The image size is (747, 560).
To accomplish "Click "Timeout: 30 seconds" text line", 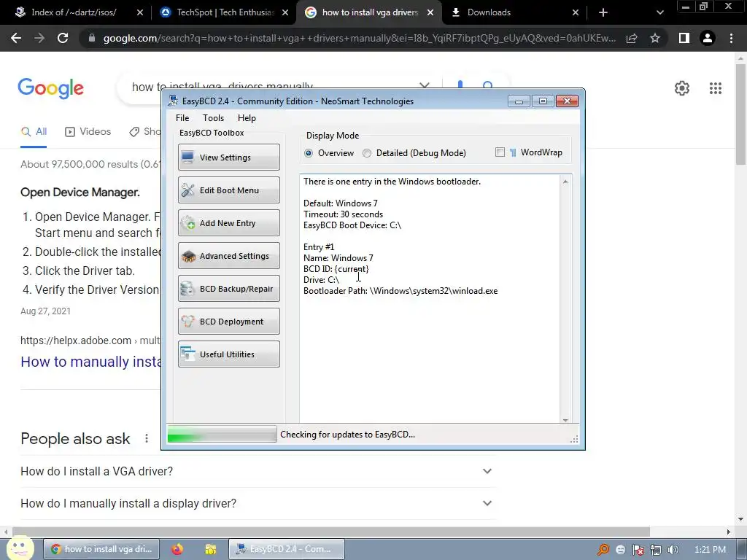I will coord(343,214).
